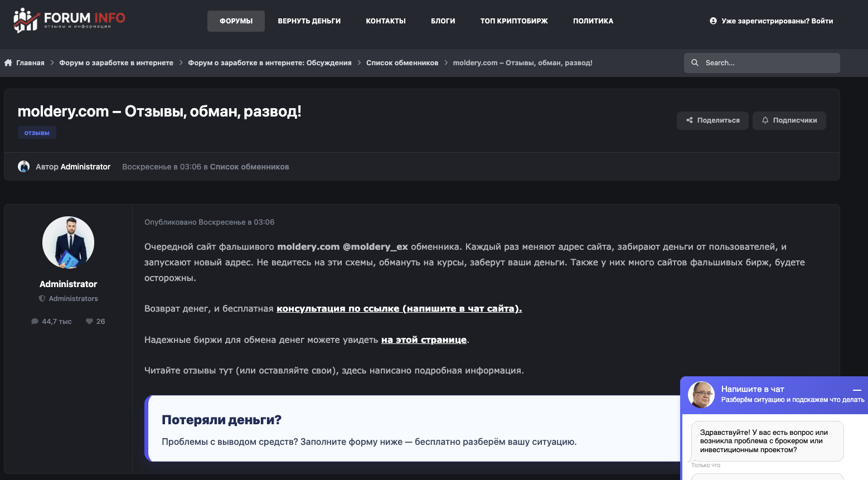Screen dimensions: 868x480
Task: Click the Подписчики followers button
Action: (789, 120)
